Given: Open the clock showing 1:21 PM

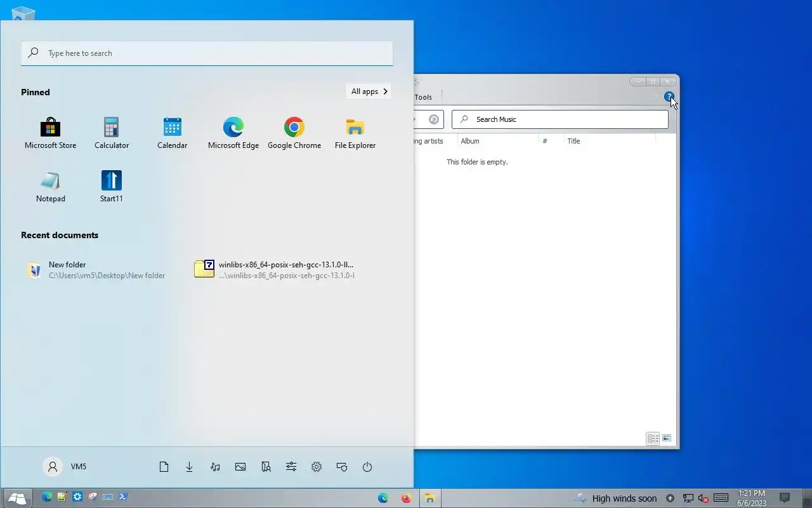Looking at the screenshot, I should point(752,498).
